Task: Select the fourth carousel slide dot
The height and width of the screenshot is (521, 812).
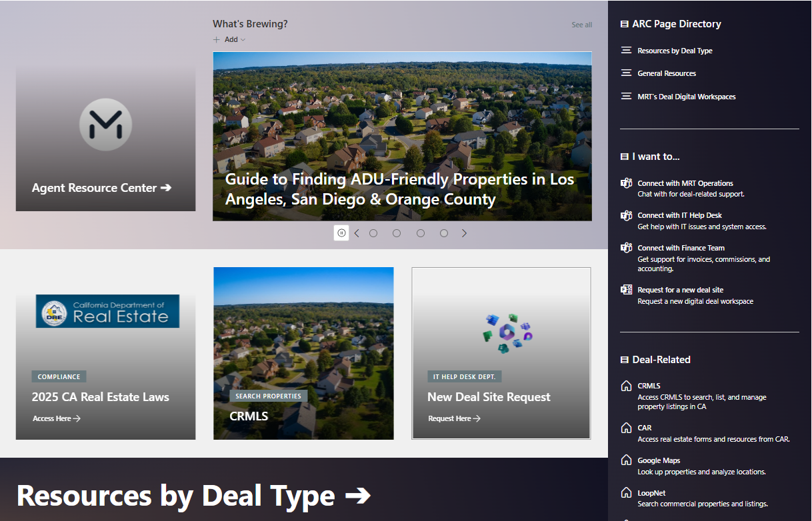Action: coord(444,233)
